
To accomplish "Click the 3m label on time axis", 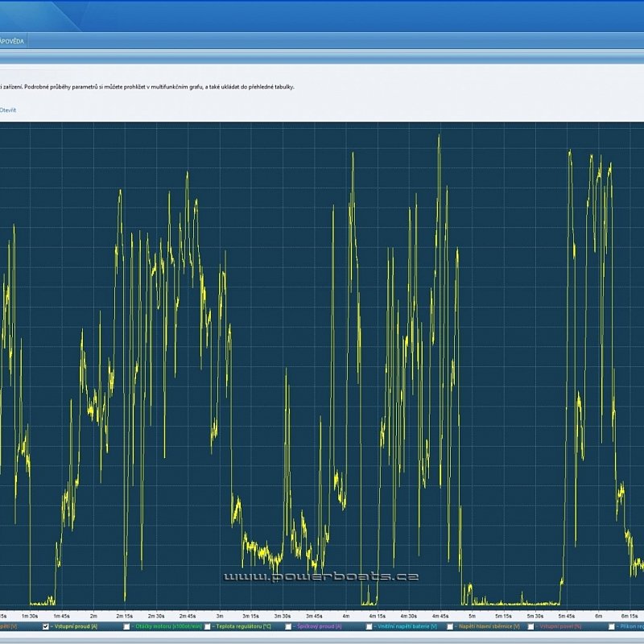I will [220, 615].
